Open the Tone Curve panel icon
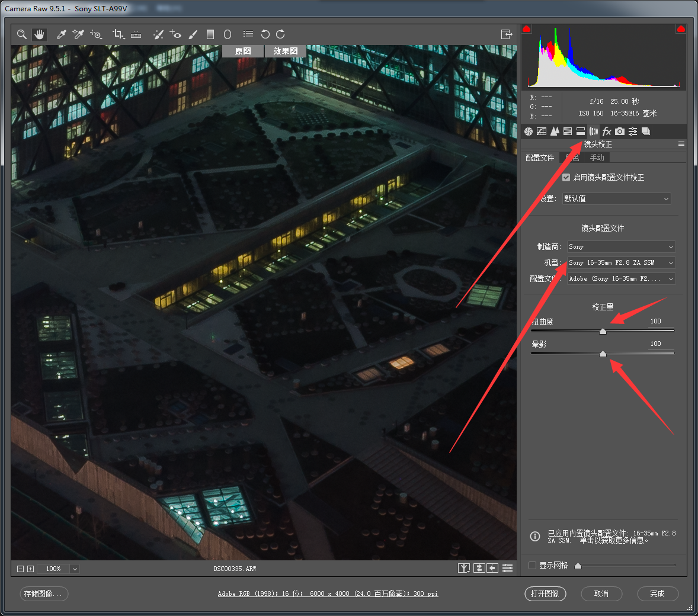The width and height of the screenshot is (698, 616). click(542, 131)
